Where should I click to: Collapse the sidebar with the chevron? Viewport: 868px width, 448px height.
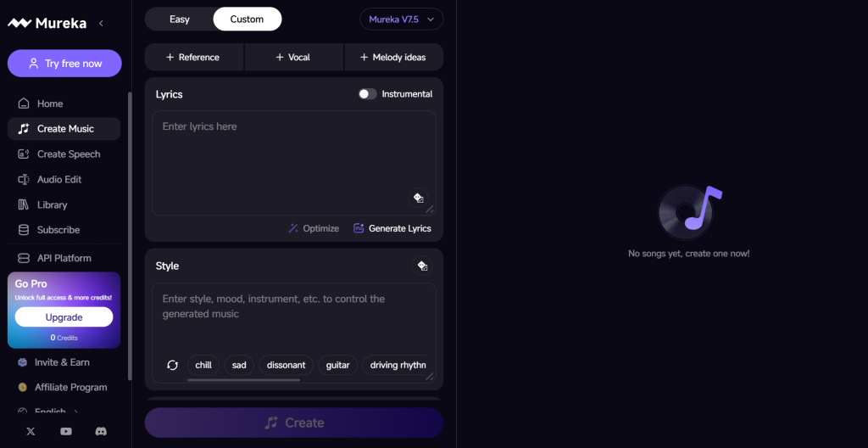coord(102,23)
